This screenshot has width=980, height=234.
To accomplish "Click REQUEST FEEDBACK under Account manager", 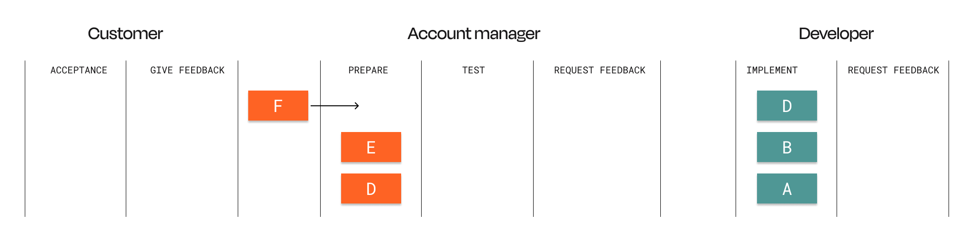I will [x=599, y=70].
